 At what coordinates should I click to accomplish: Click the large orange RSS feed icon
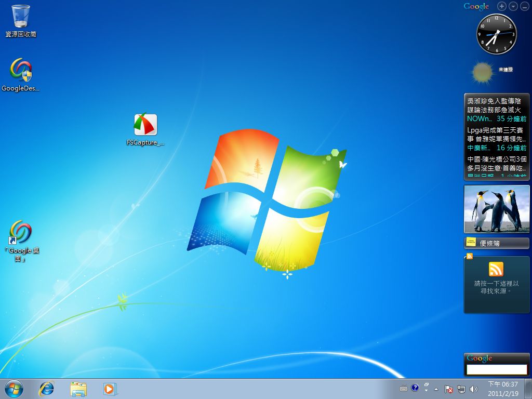[496, 270]
